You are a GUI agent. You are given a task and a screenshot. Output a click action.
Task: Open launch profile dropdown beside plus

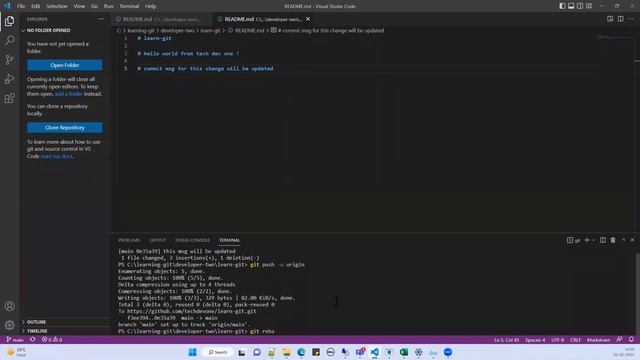pyautogui.click(x=593, y=240)
